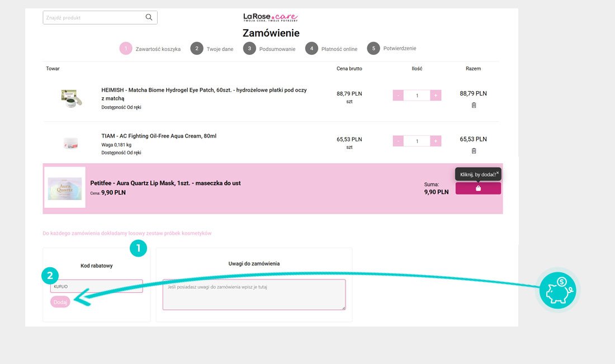This screenshot has width=615, height=364.
Task: Focus the order comments text area
Action: [x=254, y=294]
